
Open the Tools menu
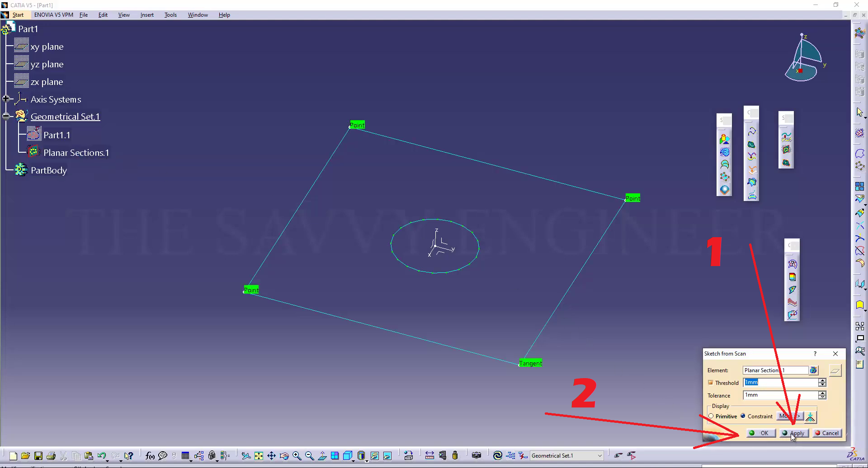(170, 15)
